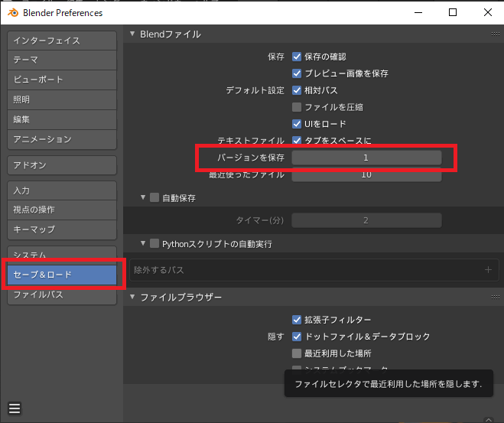504x423 pixels.
Task: Click the 除外するパス input field
Action: [314, 270]
